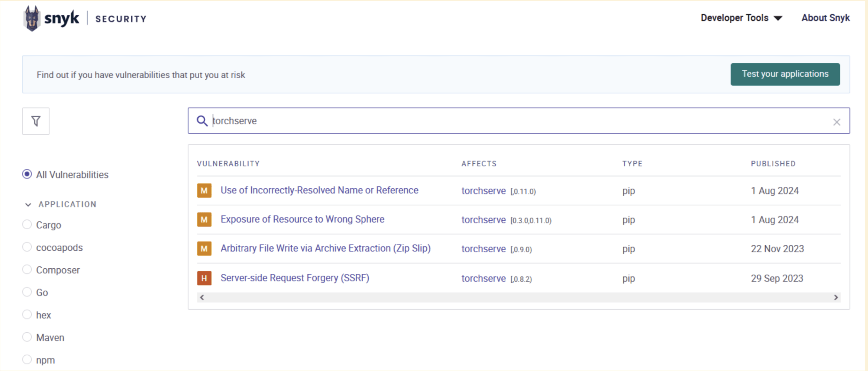Clear the search with the X icon
The height and width of the screenshot is (371, 868).
pos(836,122)
